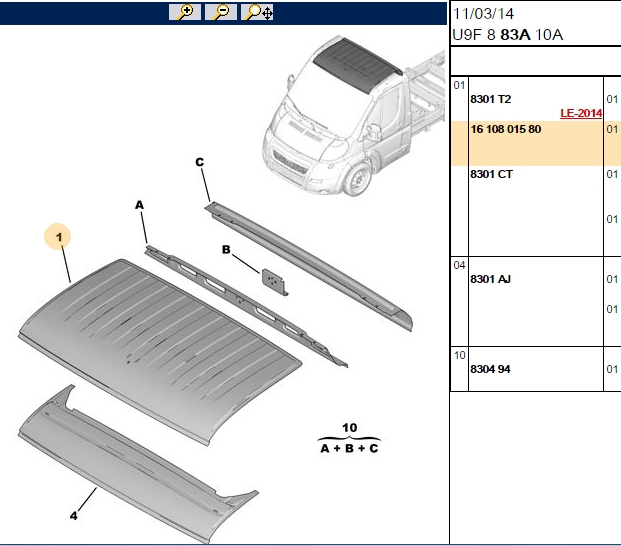Click diagram callout number 4
The height and width of the screenshot is (546, 621).
point(74,516)
